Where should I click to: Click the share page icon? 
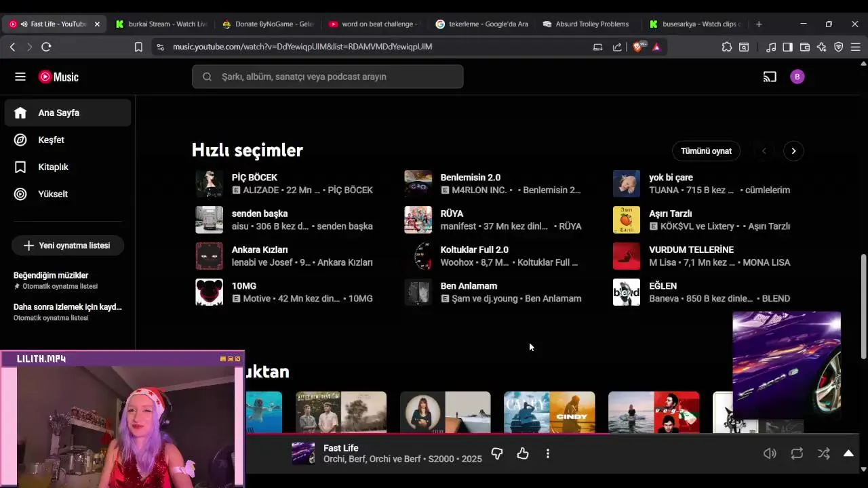[617, 47]
